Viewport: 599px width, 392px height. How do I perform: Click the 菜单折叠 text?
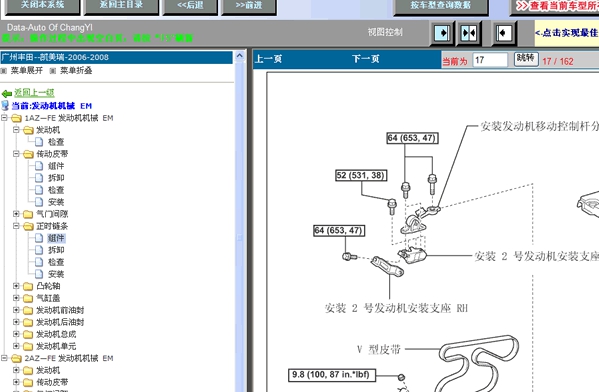pyautogui.click(x=76, y=71)
